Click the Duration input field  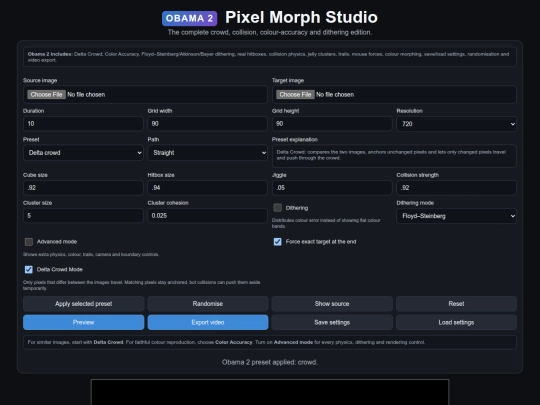click(x=83, y=124)
